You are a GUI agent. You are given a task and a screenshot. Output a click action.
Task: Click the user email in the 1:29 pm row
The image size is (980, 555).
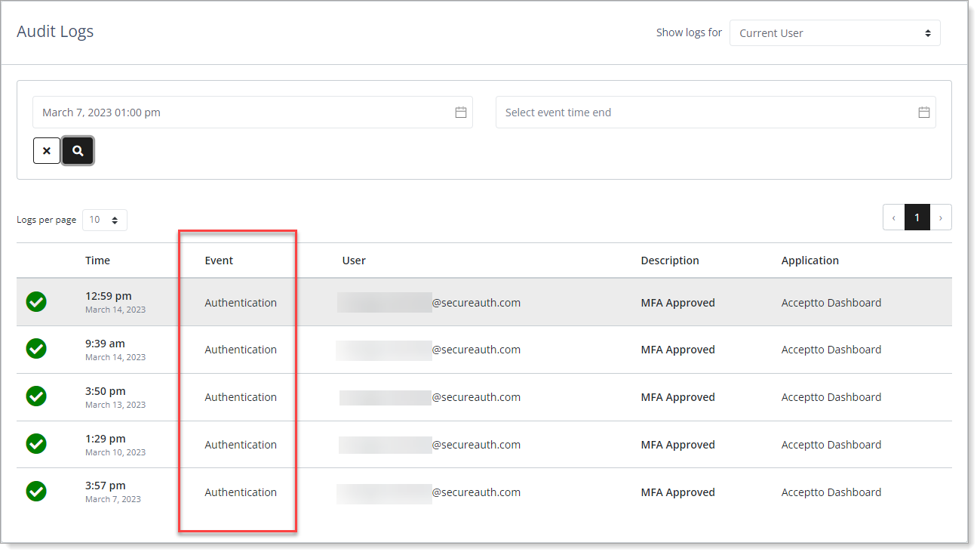pos(429,445)
